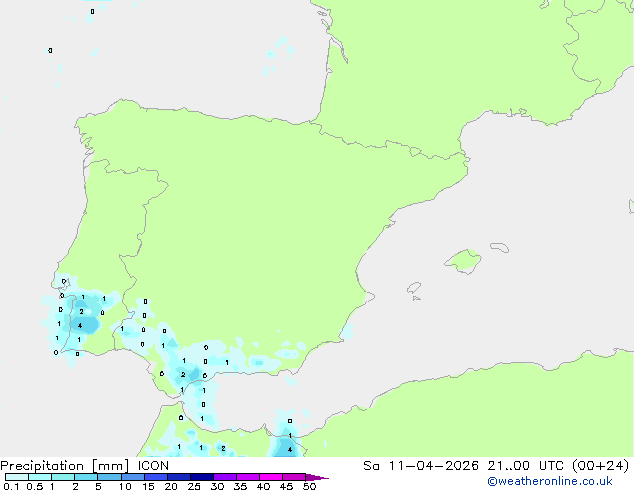Click the "10" legend scale label
This screenshot has height=490, width=634.
pyautogui.click(x=125, y=486)
